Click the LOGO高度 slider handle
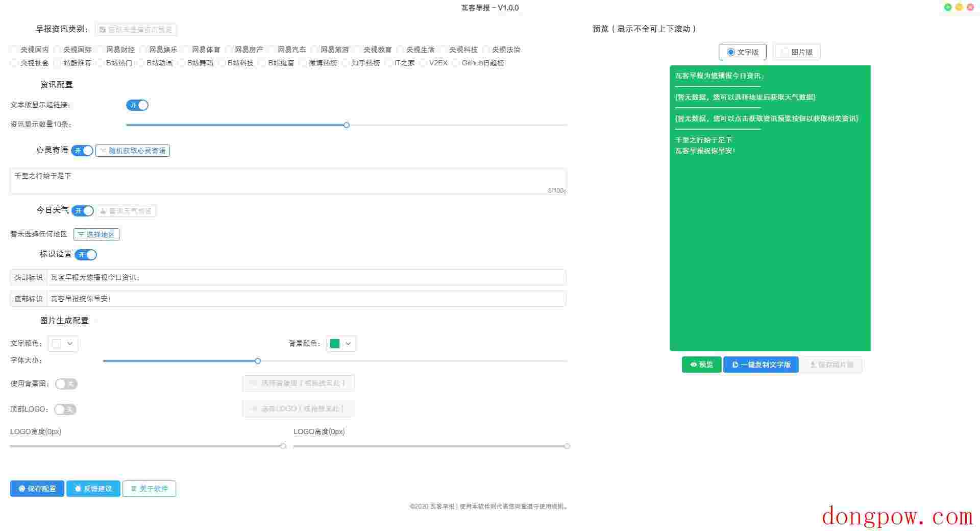Viewport: 980px width, 531px height. (567, 446)
